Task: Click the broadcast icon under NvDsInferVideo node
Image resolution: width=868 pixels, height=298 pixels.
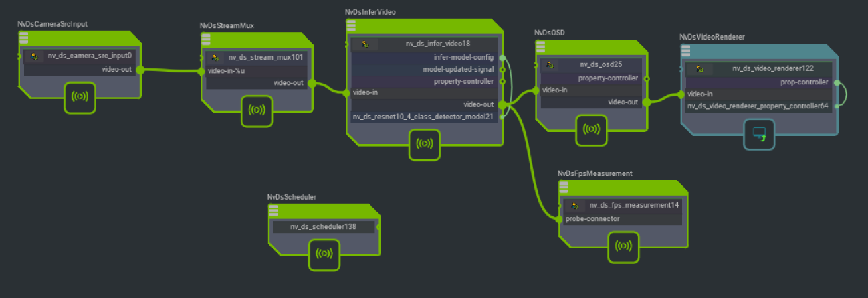Action: click(x=425, y=143)
